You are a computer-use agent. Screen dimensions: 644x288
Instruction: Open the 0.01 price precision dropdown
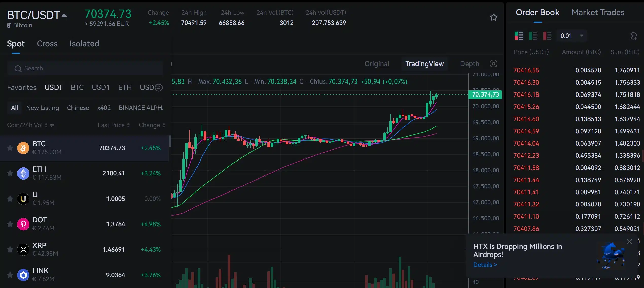pyautogui.click(x=572, y=36)
